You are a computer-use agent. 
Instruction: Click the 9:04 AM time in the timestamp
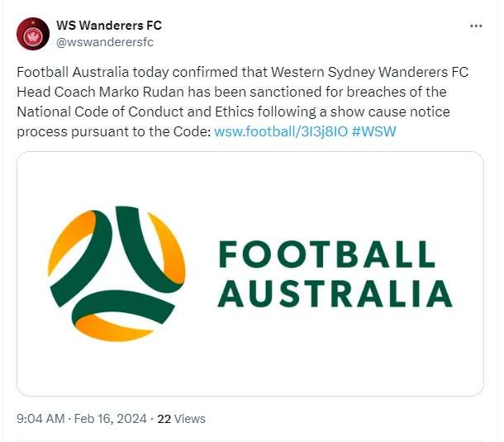[x=40, y=419]
